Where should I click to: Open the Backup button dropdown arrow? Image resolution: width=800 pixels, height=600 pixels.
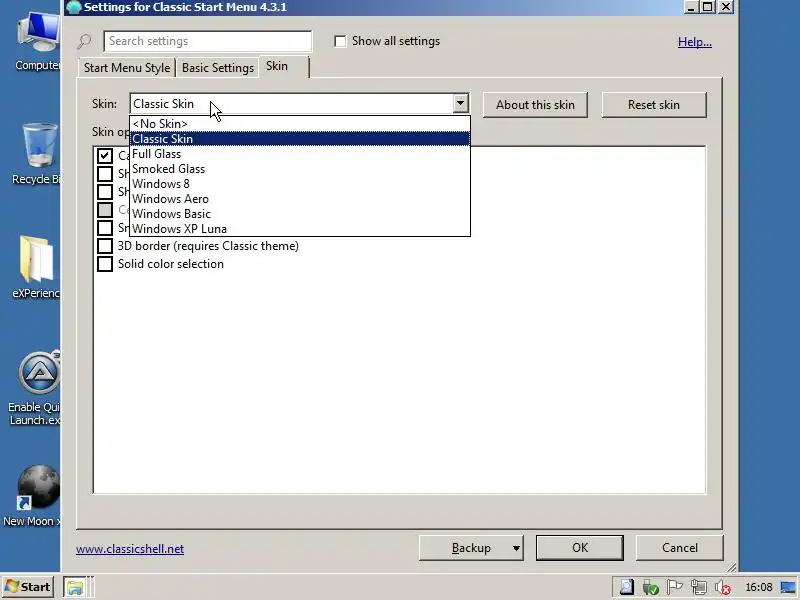[516, 548]
